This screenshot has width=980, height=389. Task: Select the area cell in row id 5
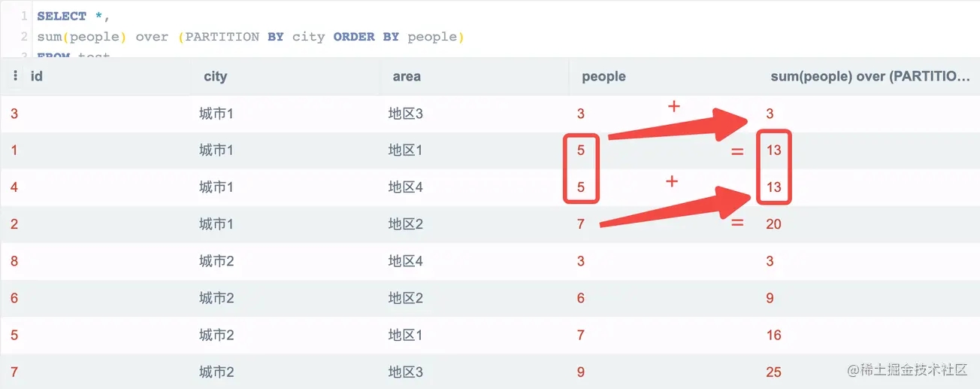click(x=405, y=335)
